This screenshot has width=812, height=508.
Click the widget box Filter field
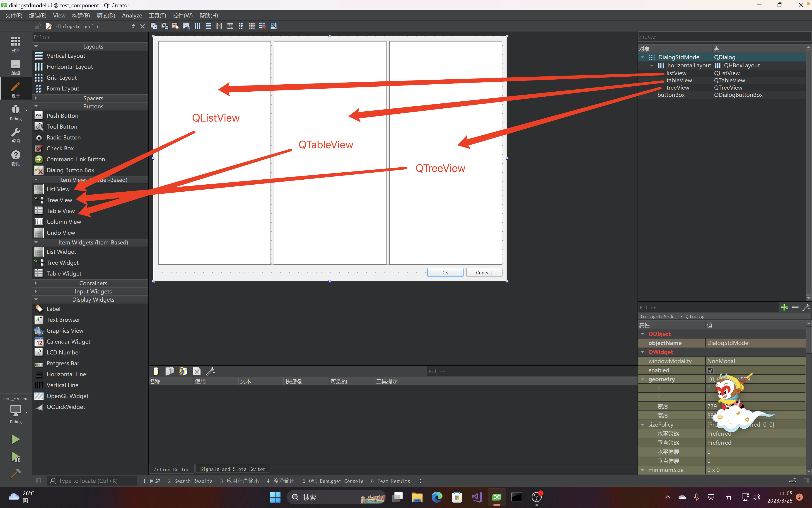click(90, 37)
